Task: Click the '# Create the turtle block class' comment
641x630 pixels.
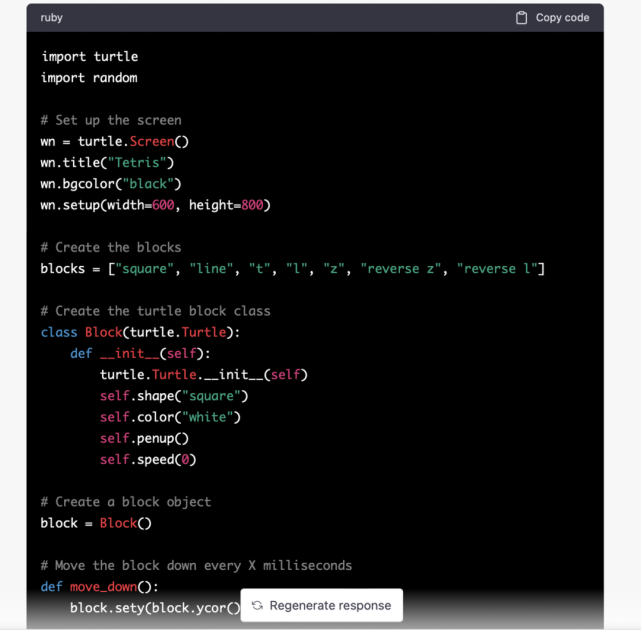Action: [x=155, y=311]
